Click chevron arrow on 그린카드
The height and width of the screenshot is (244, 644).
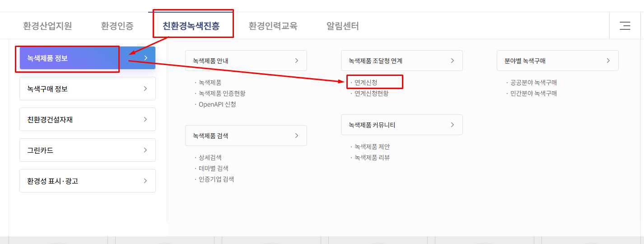[145, 150]
